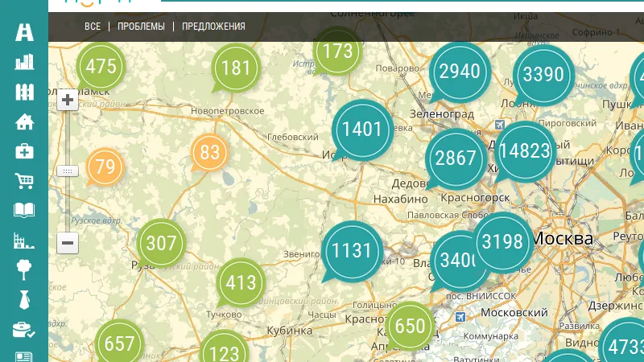Open the house category icon

pyautogui.click(x=24, y=121)
